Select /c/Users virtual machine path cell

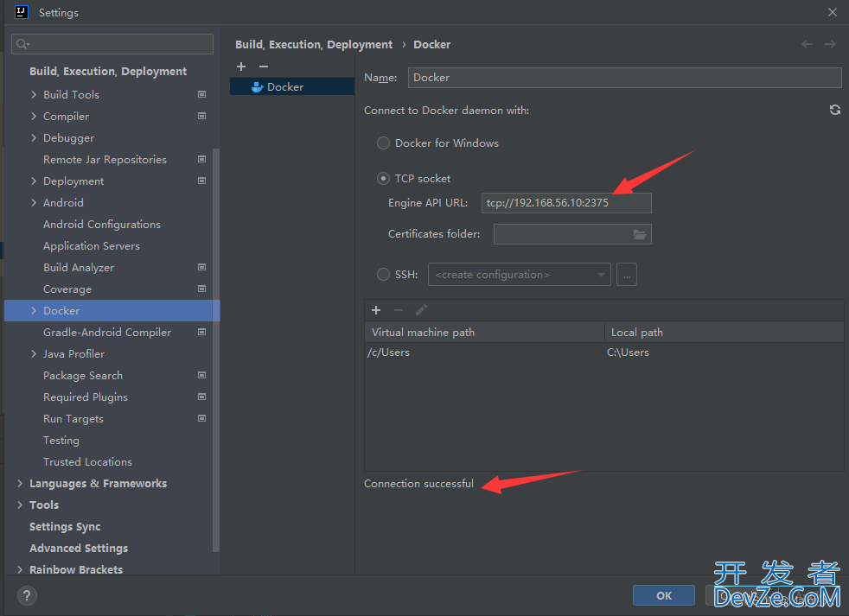[485, 352]
